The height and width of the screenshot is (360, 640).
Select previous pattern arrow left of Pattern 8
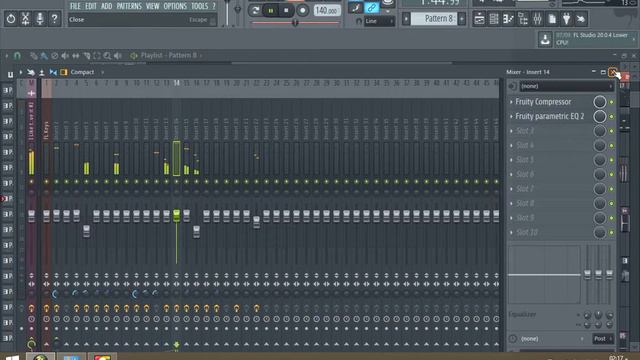click(x=406, y=19)
